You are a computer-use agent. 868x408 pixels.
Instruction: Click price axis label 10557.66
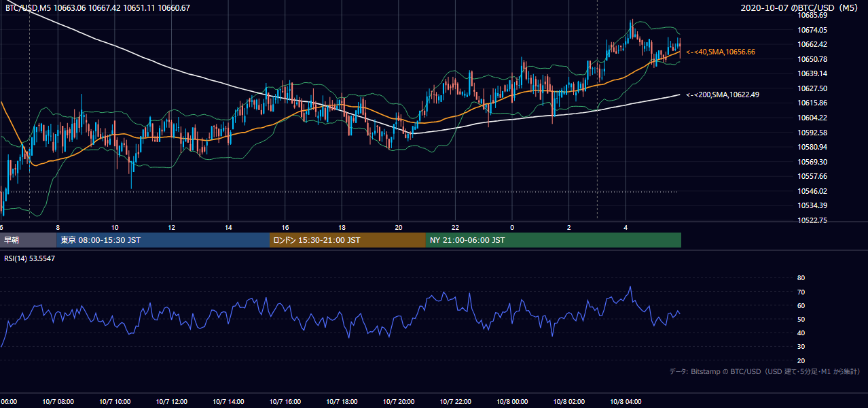(x=812, y=176)
